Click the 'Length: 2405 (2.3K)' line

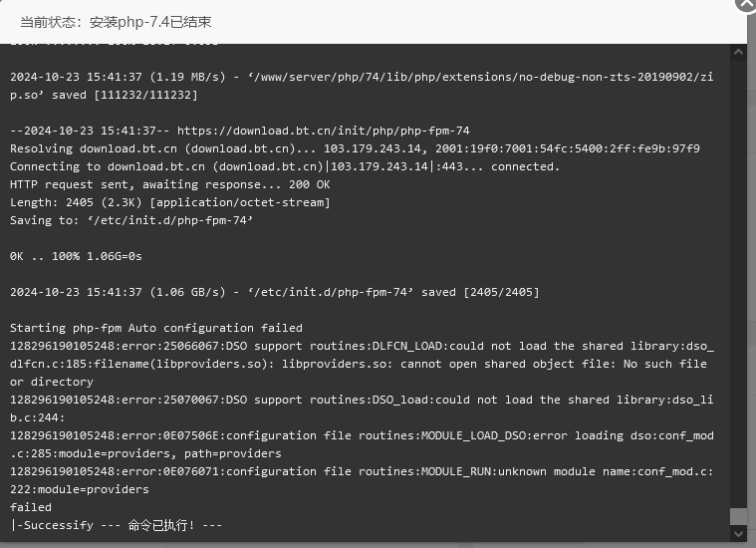[169, 202]
